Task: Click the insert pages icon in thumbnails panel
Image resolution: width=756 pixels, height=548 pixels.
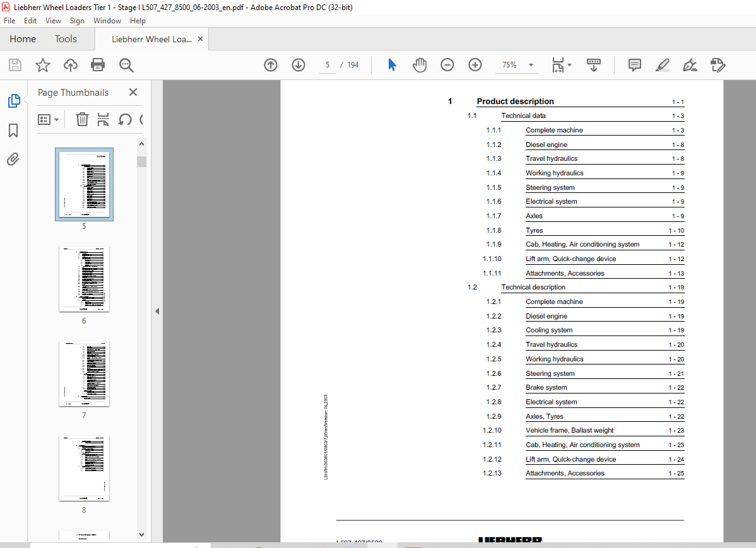Action: click(103, 119)
